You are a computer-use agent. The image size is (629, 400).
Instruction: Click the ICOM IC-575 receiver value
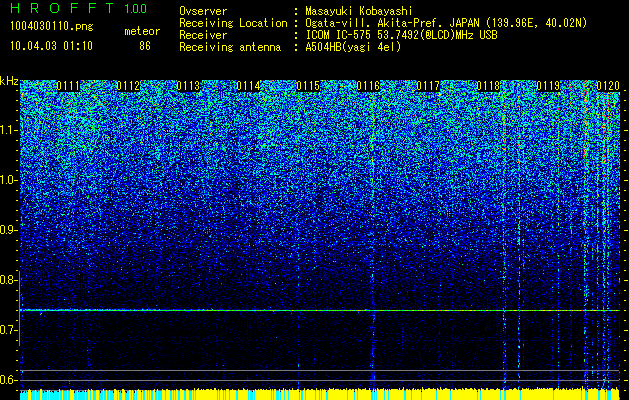click(x=401, y=35)
